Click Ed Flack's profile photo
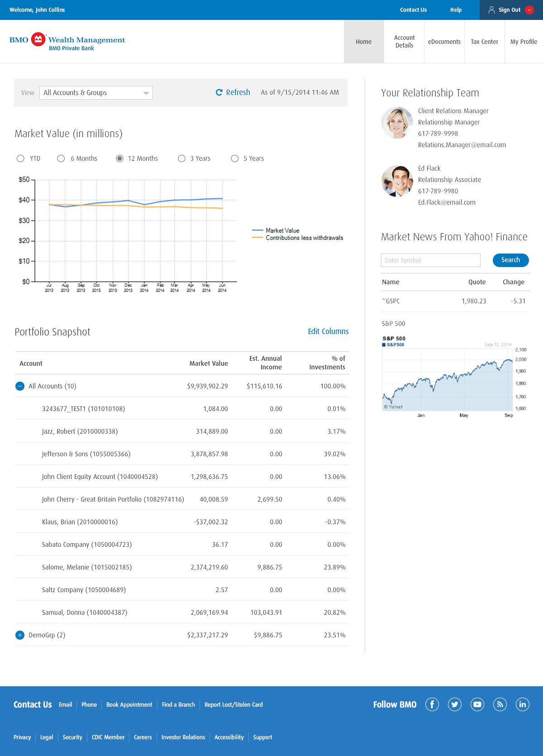This screenshot has width=543, height=756. point(397,181)
